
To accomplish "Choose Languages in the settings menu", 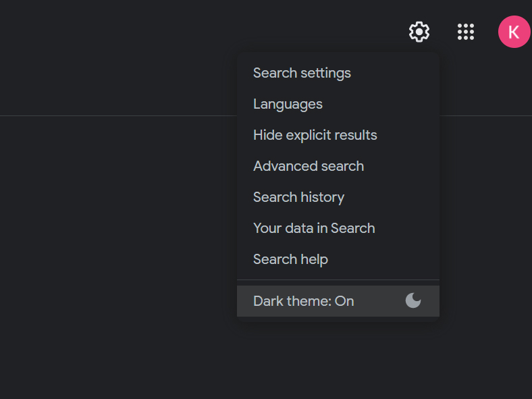I will [x=288, y=104].
